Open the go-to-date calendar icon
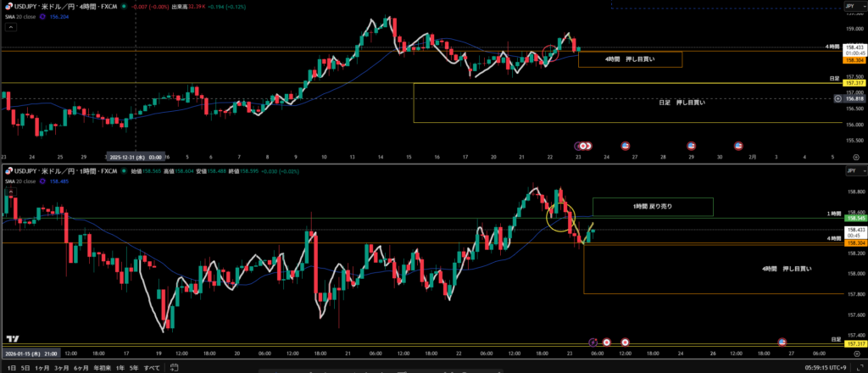This screenshot has width=868, height=373. tap(175, 367)
